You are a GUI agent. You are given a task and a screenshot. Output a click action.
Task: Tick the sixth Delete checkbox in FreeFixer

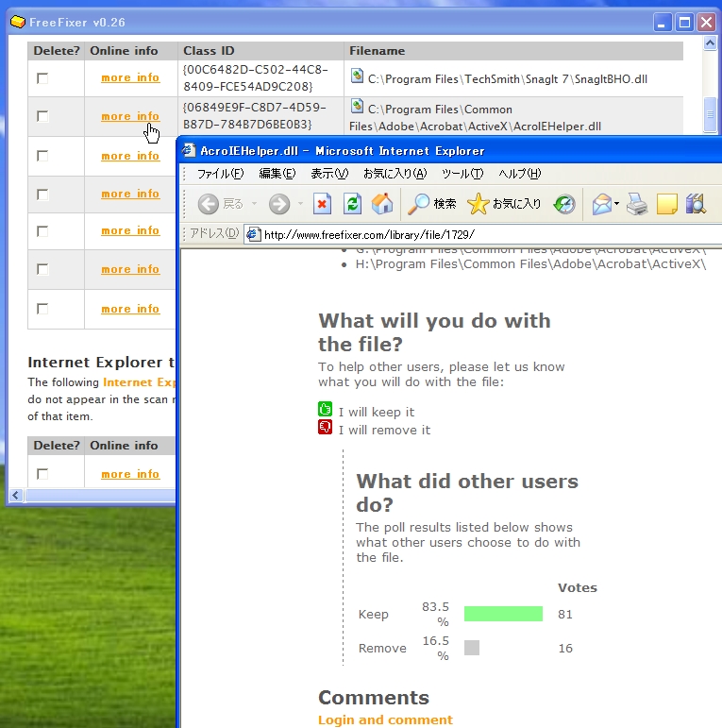tap(42, 269)
